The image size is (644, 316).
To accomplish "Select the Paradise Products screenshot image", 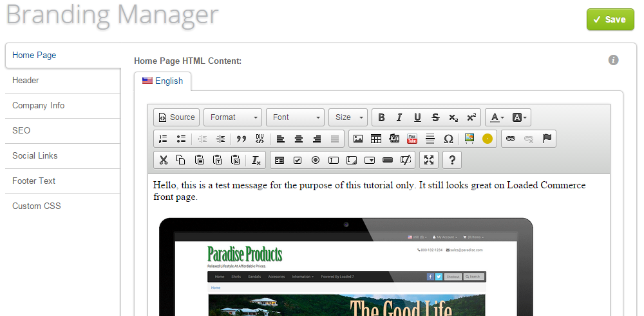I will (x=346, y=267).
